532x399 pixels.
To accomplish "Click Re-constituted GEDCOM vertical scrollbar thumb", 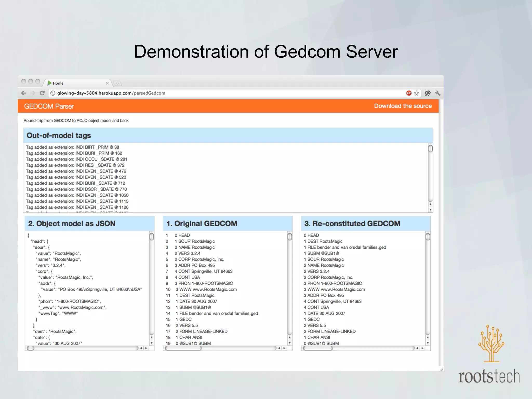I will click(x=428, y=237).
